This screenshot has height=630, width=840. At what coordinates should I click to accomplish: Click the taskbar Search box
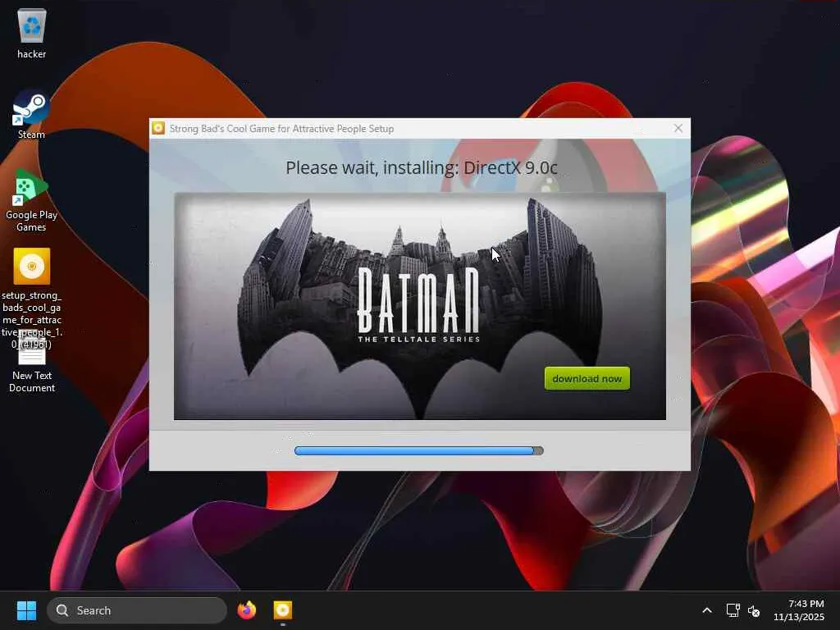point(137,610)
